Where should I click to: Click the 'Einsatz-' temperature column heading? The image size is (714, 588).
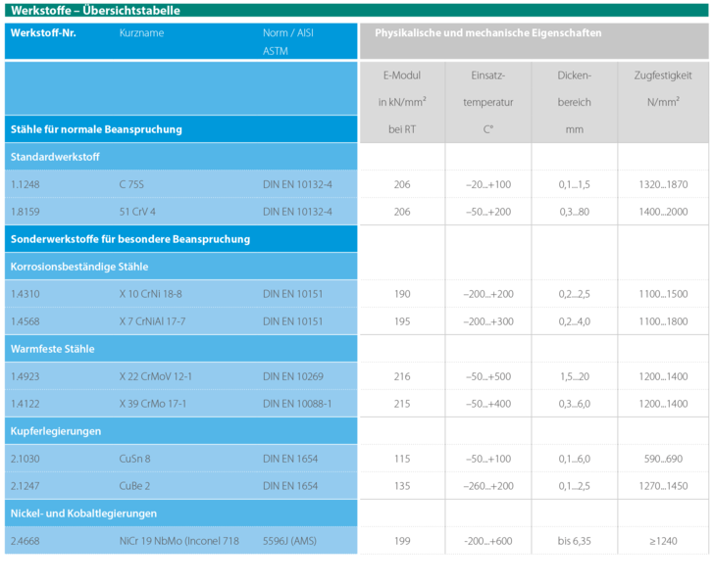[x=487, y=75]
